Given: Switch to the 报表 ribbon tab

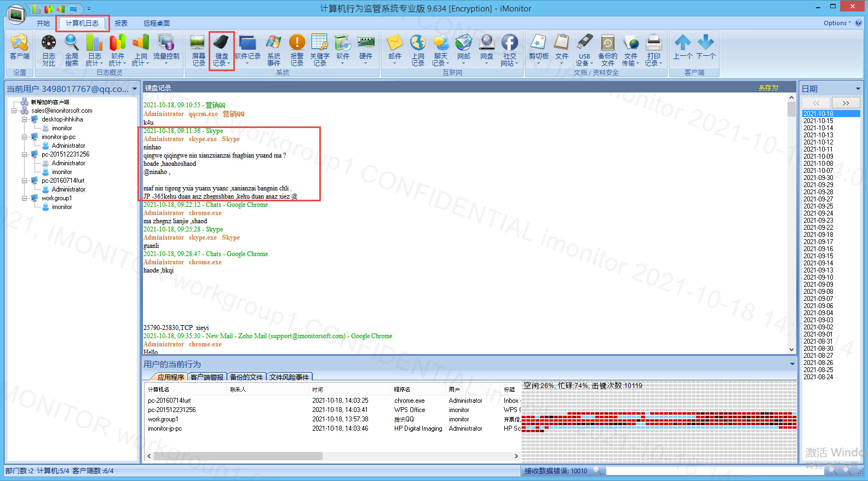Looking at the screenshot, I should coord(121,23).
